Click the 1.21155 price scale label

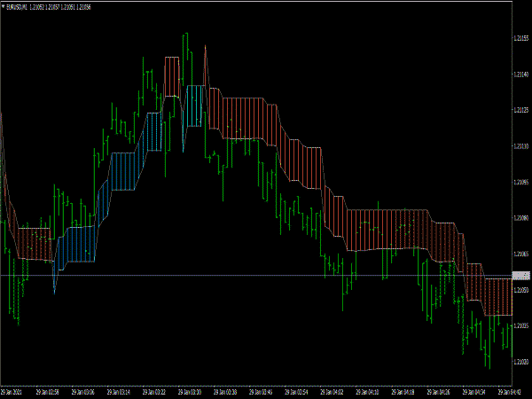pos(521,38)
